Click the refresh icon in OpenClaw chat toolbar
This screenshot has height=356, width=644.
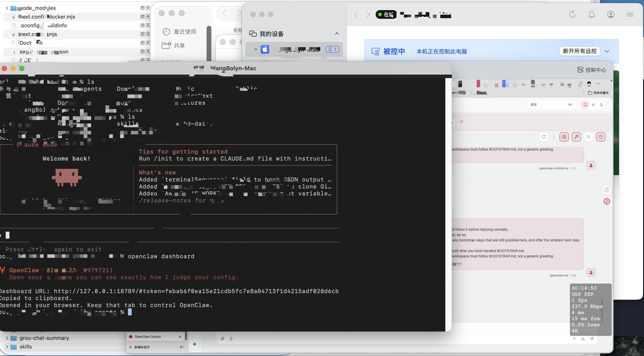tap(544, 137)
